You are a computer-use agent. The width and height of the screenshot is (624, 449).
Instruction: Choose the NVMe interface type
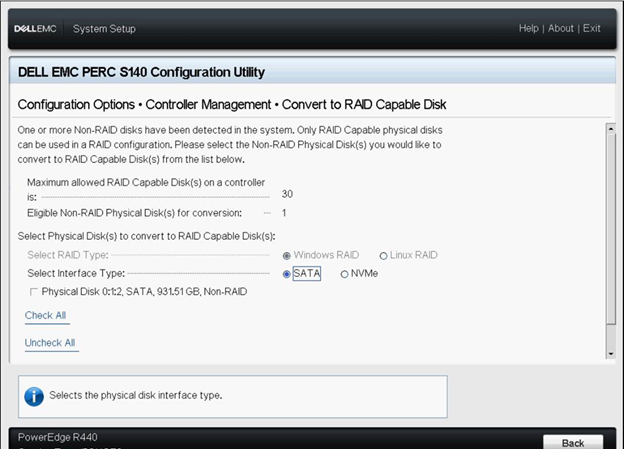pyautogui.click(x=345, y=274)
